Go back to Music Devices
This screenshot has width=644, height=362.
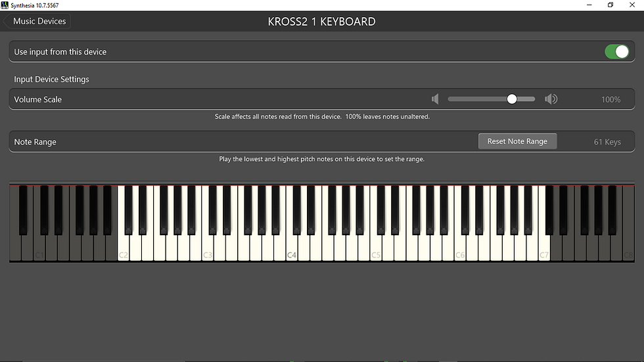(37, 21)
